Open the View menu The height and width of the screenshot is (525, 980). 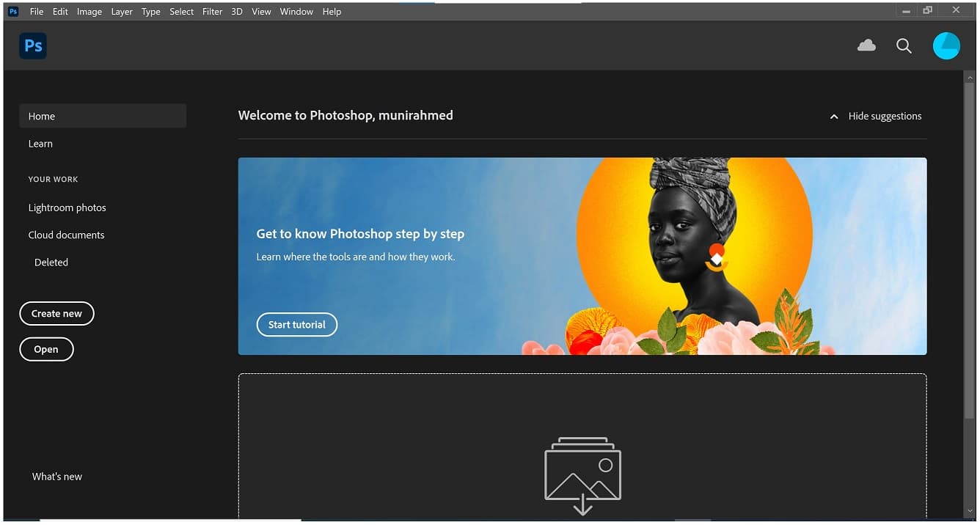pyautogui.click(x=261, y=12)
